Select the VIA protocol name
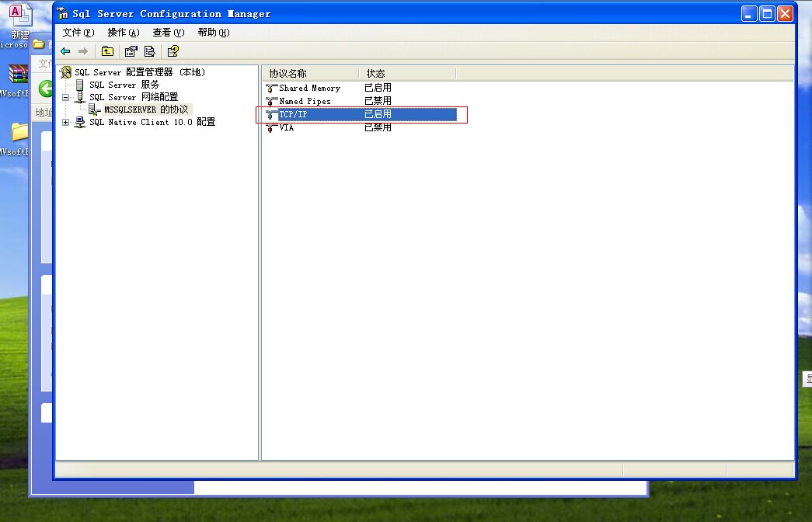The height and width of the screenshot is (522, 812). [287, 127]
